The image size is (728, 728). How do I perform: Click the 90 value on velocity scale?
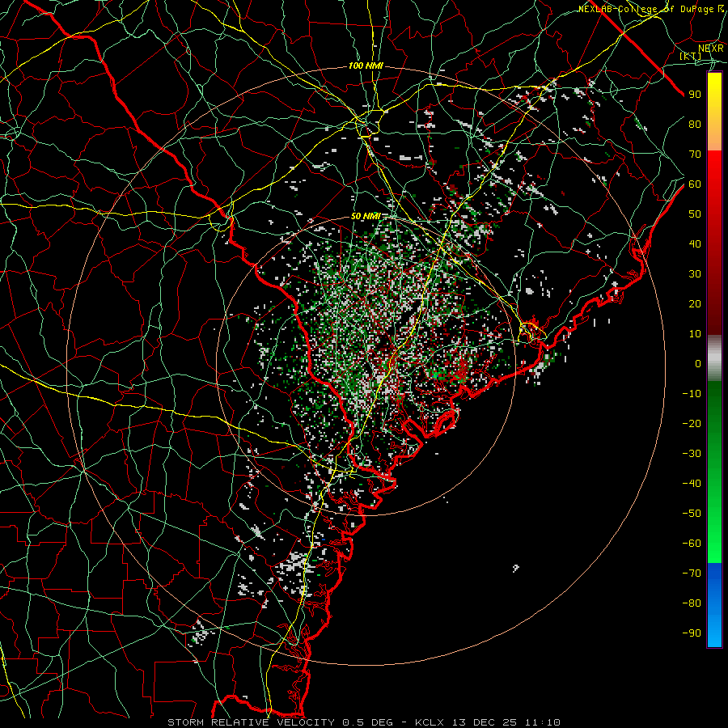(695, 95)
